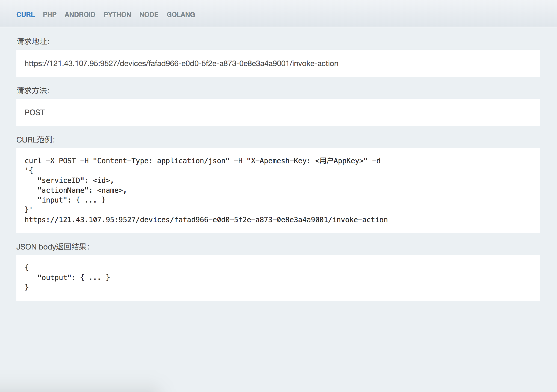This screenshot has height=392, width=557.
Task: Click the "serviceID": <id> line
Action: [75, 180]
